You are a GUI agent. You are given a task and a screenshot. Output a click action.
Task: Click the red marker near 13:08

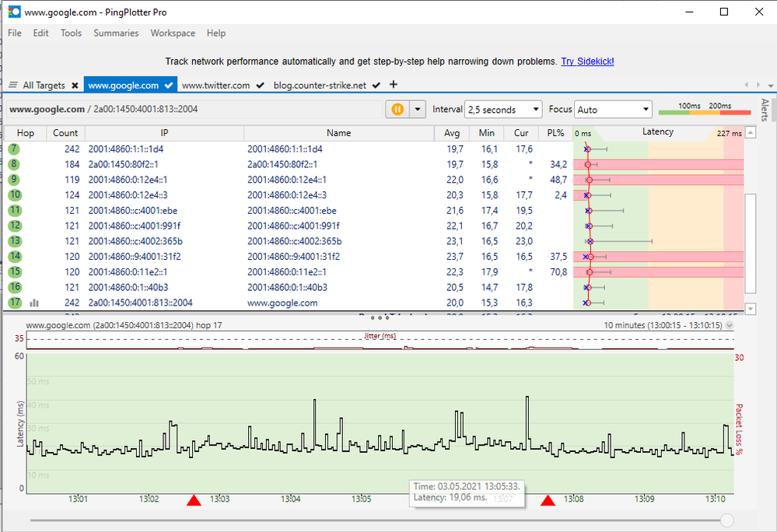(x=548, y=500)
